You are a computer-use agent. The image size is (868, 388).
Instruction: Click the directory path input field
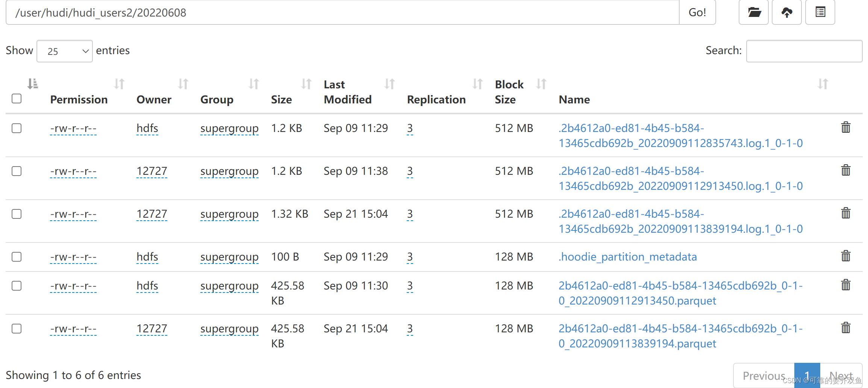click(342, 12)
